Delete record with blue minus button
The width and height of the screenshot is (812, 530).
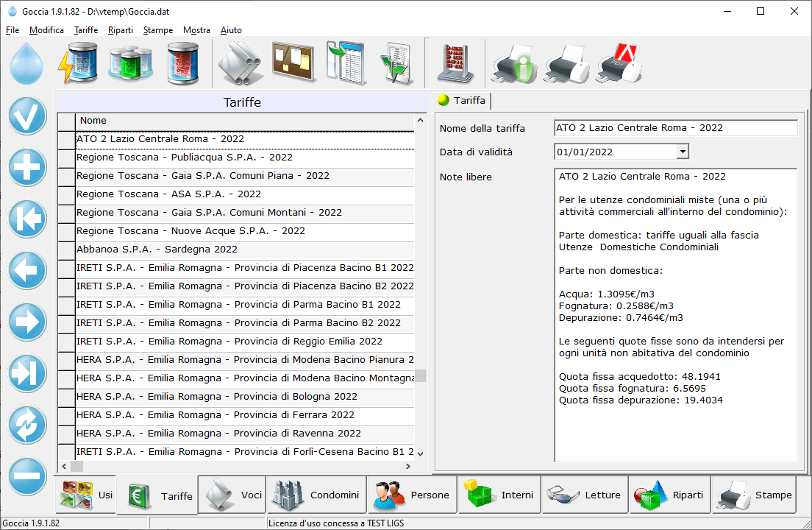pyautogui.click(x=27, y=476)
